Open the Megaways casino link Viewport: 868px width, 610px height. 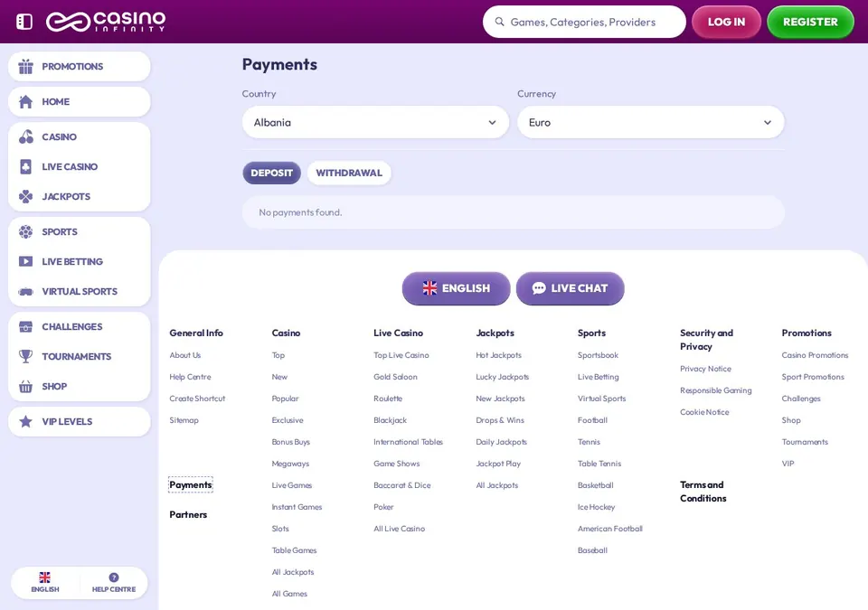(x=290, y=464)
